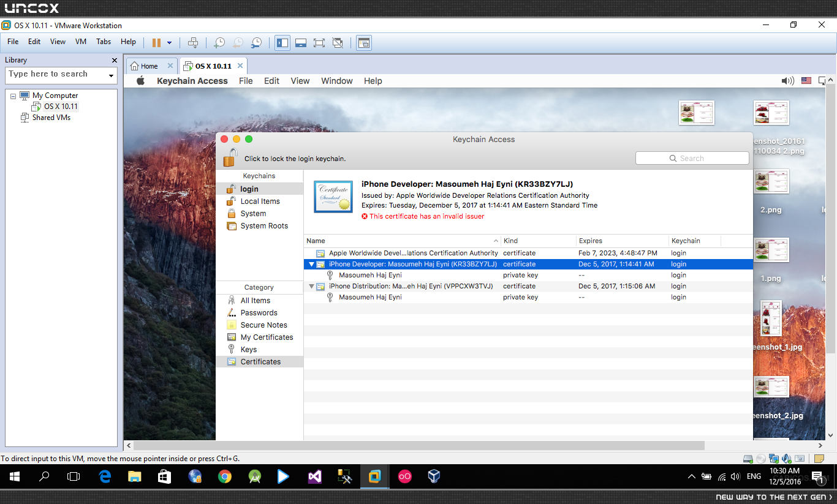The height and width of the screenshot is (504, 837).
Task: Open the snapshot manager wrench-clock icon
Action: [257, 42]
